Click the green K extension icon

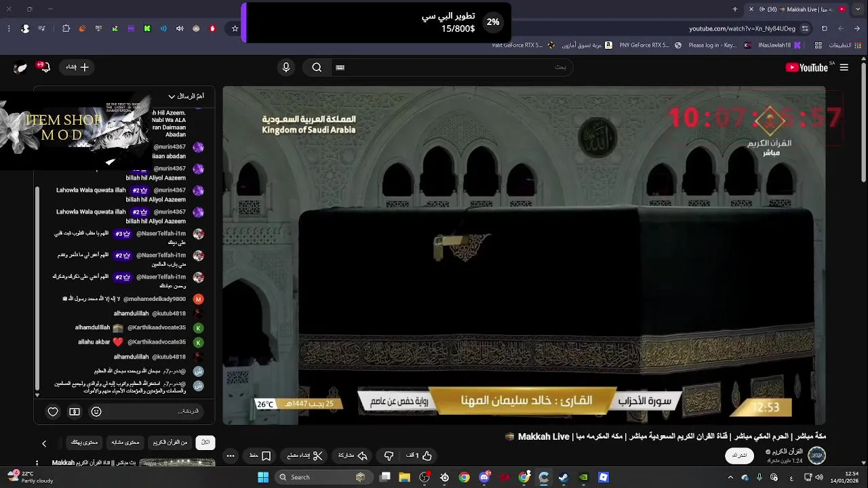tap(147, 28)
